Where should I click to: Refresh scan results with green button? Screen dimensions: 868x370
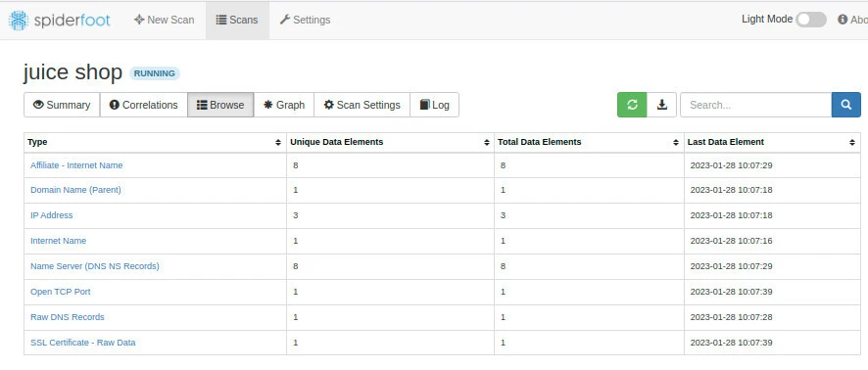632,105
